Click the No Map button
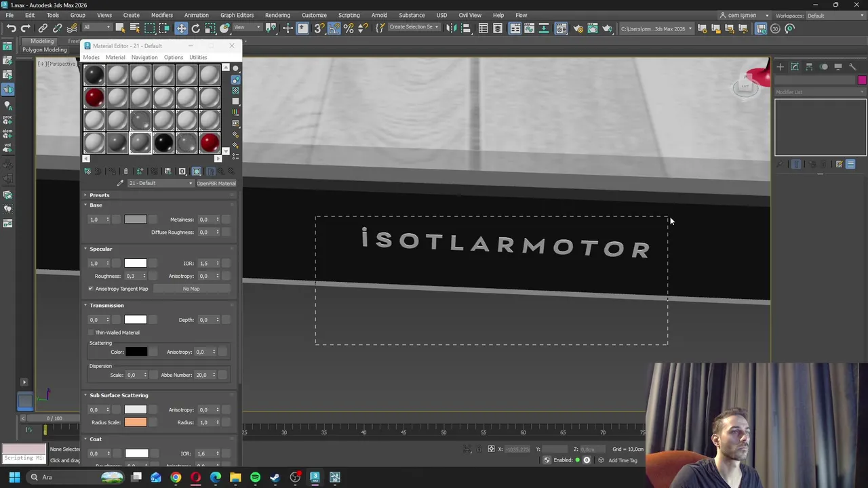This screenshot has height=488, width=868. (x=191, y=289)
